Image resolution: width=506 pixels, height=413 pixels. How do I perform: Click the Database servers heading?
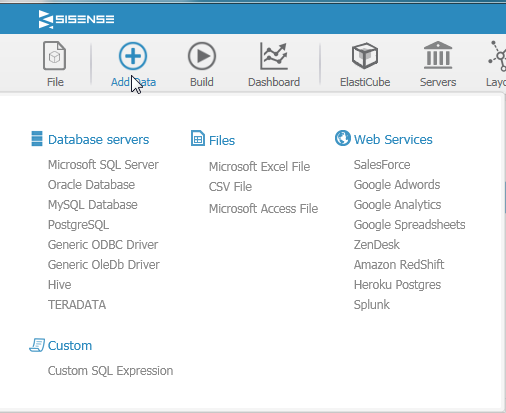[99, 140]
